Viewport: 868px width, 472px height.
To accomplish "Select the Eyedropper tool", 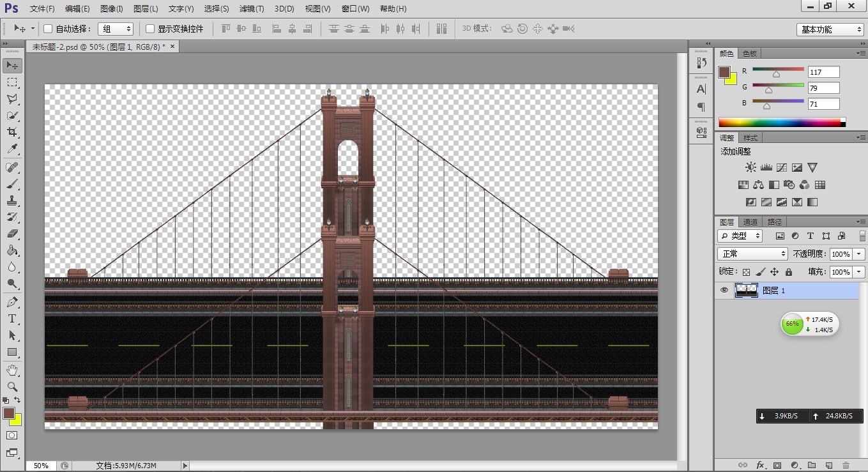I will [12, 149].
